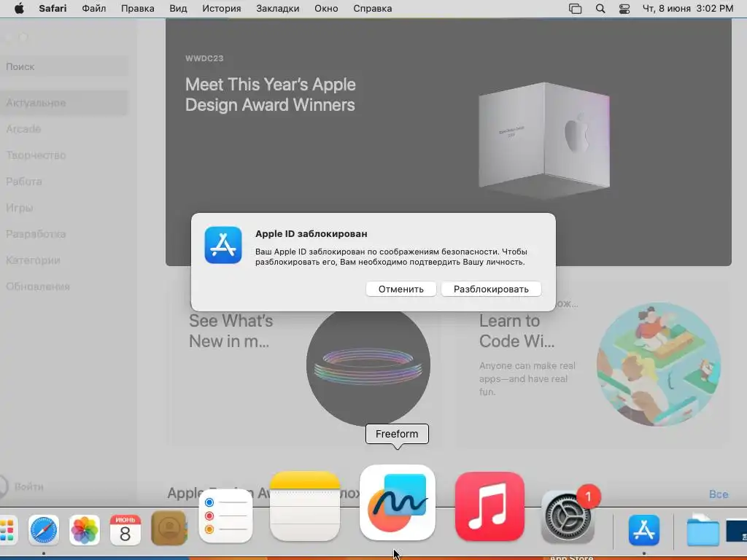
Task: Click the Stage Manager windows icon in menu bar
Action: point(576,9)
